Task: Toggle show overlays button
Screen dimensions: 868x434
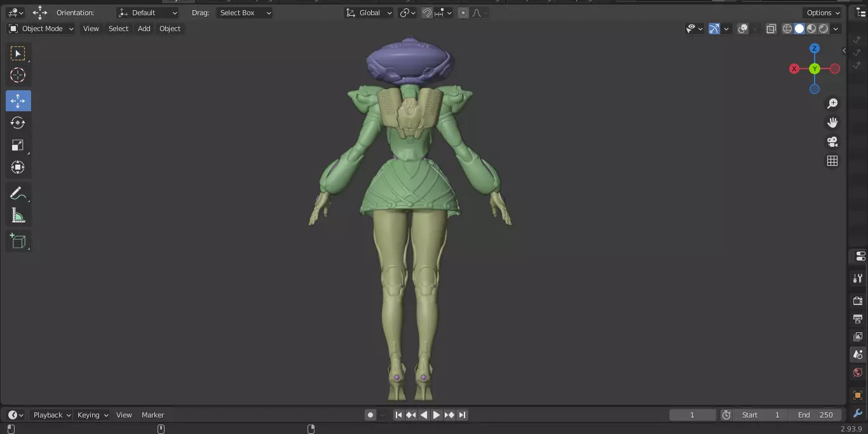Action: pyautogui.click(x=743, y=29)
